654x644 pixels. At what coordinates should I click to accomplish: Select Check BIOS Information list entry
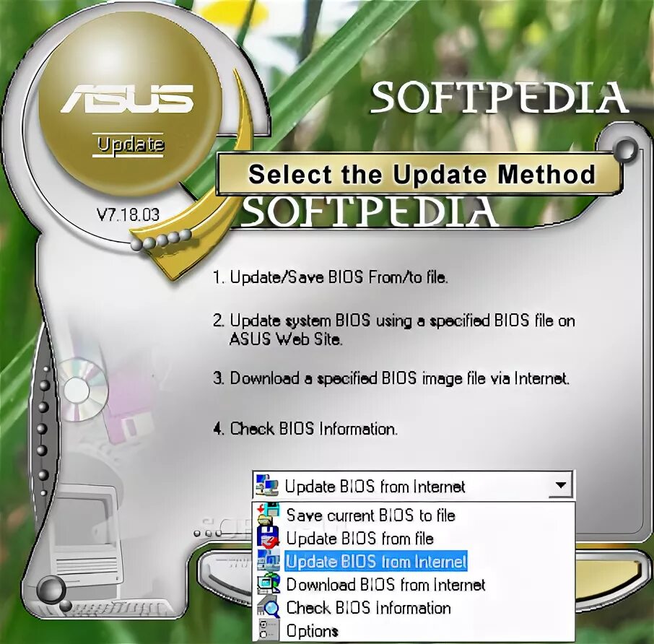pos(369,608)
